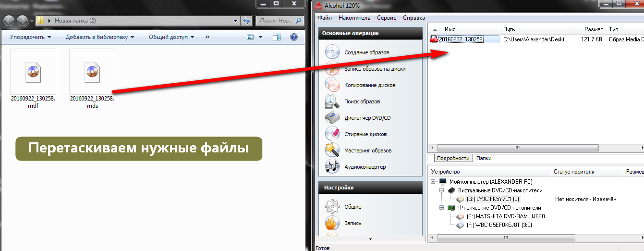Image resolution: width=644 pixels, height=251 pixels.
Task: Open Мастеринг образов wizard
Action: [x=368, y=151]
